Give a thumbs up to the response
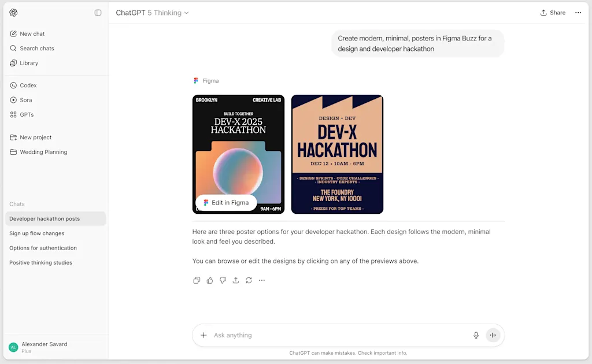Image resolution: width=592 pixels, height=364 pixels. (x=210, y=280)
